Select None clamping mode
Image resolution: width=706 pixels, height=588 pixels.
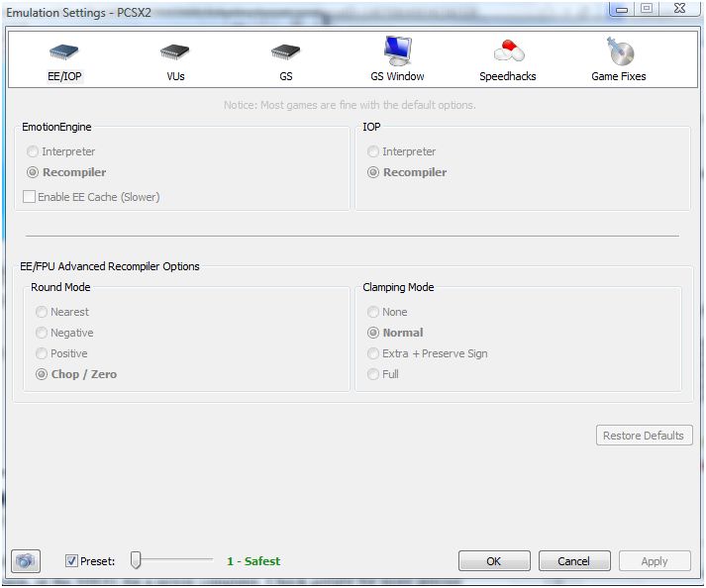373,312
